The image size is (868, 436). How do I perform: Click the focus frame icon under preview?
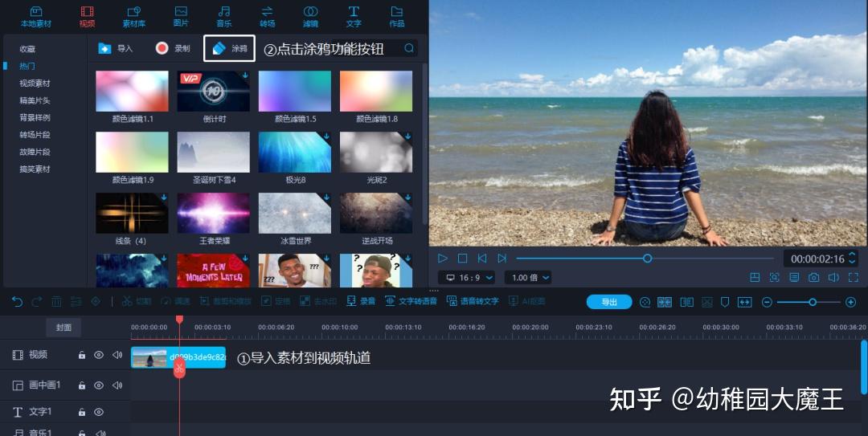click(775, 278)
